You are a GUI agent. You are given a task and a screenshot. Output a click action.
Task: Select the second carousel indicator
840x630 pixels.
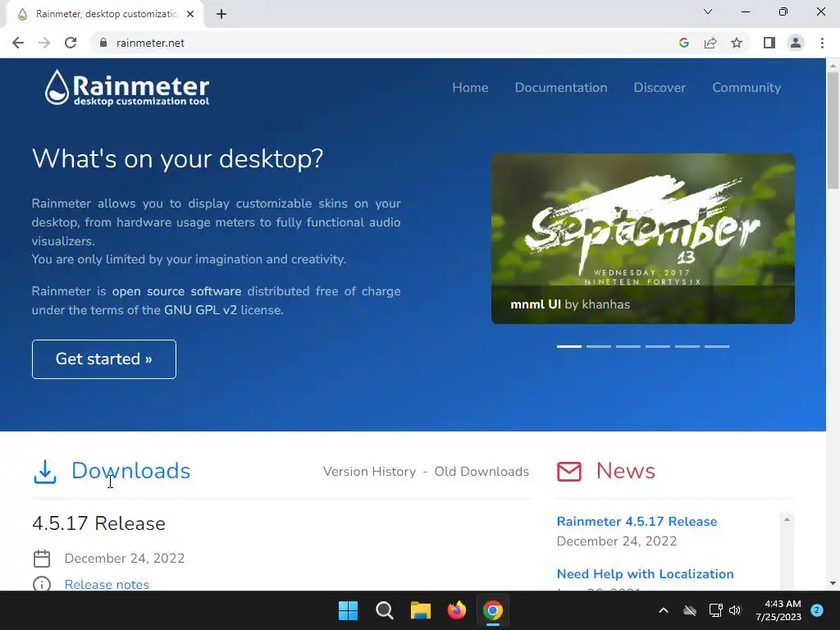click(x=598, y=347)
